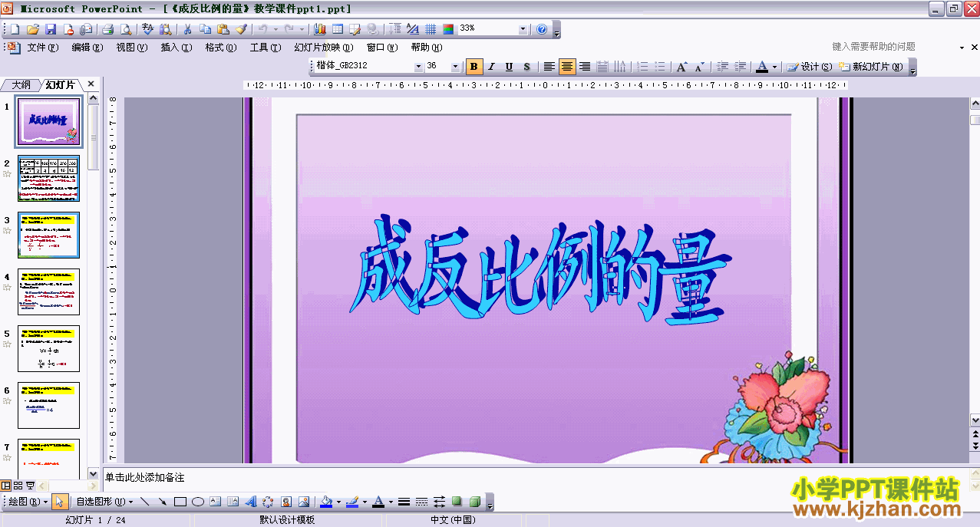Image resolution: width=980 pixels, height=527 pixels.
Task: Insert a chart using the chart icon
Action: point(320,29)
